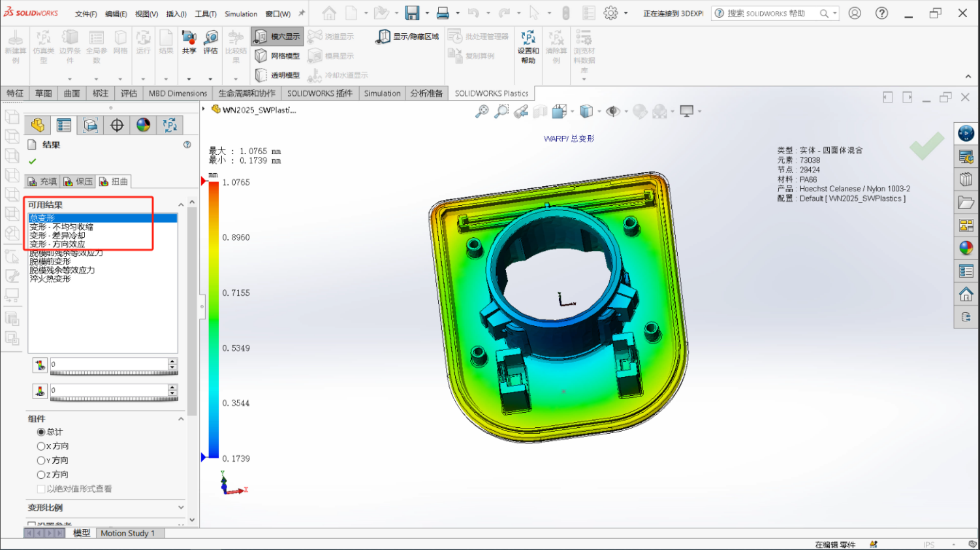Click the View Orientation cube icon
The height and width of the screenshot is (550, 980).
pos(559,112)
